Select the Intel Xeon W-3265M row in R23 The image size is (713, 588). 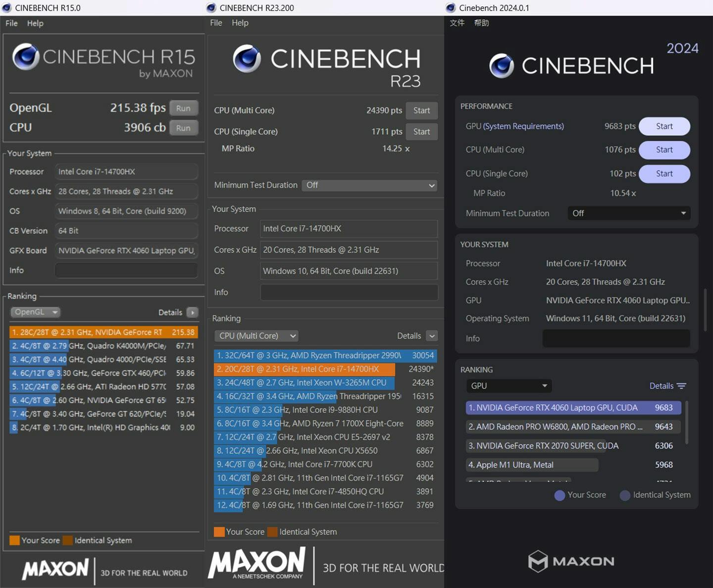coord(325,383)
